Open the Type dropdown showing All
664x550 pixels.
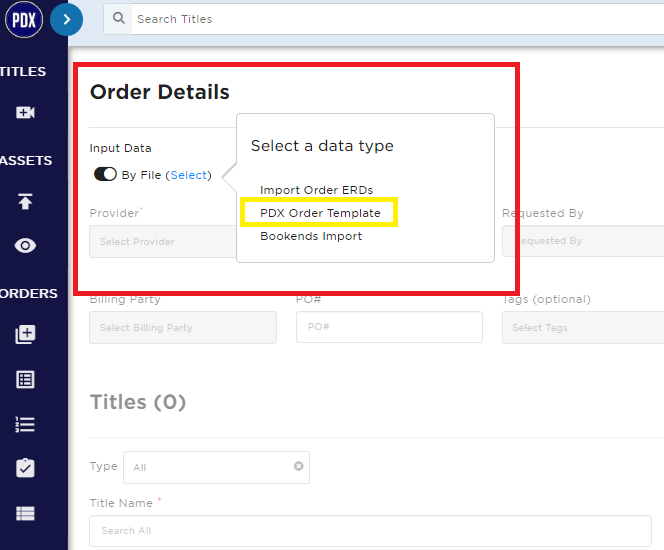tap(216, 467)
